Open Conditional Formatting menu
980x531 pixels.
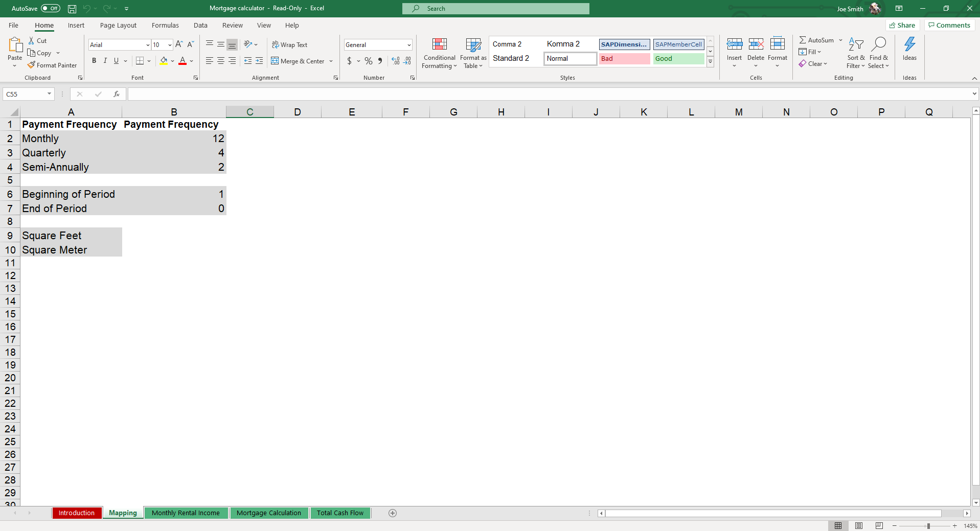coord(439,53)
